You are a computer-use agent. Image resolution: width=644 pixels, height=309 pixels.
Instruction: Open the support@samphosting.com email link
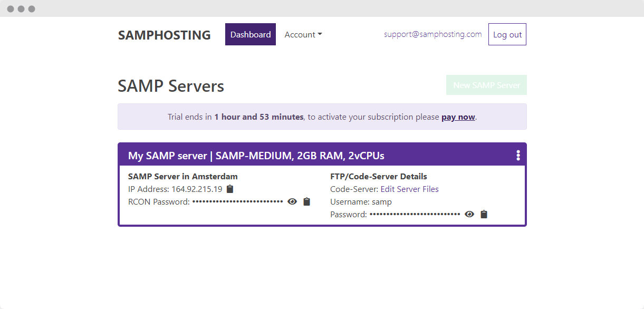(433, 34)
